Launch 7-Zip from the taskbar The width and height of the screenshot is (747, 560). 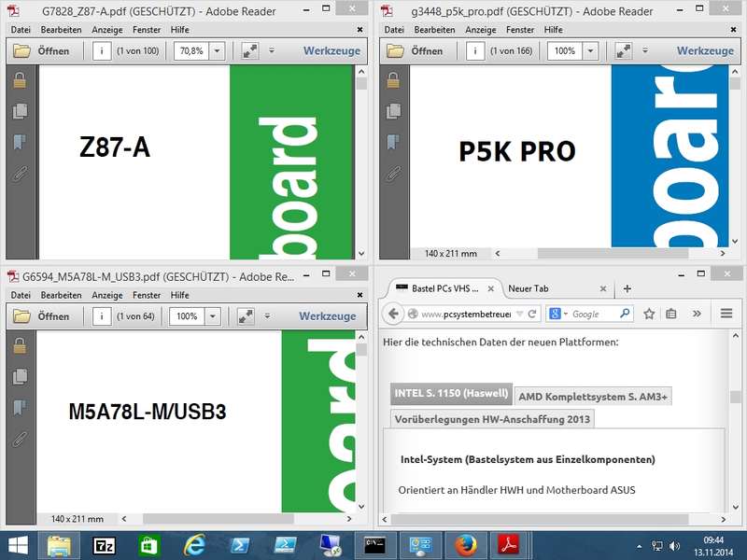coord(104,546)
